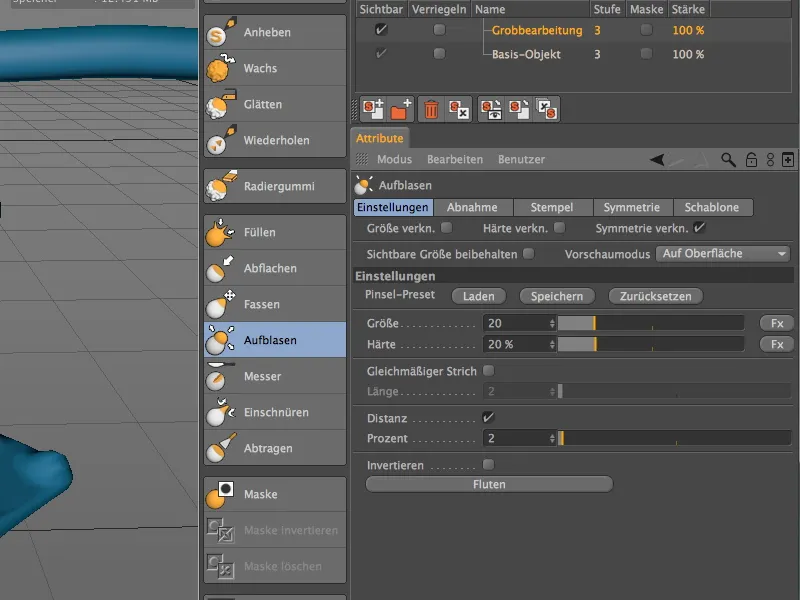Lock the Attribute manager with padlock icon
The image size is (800, 600).
pos(751,160)
